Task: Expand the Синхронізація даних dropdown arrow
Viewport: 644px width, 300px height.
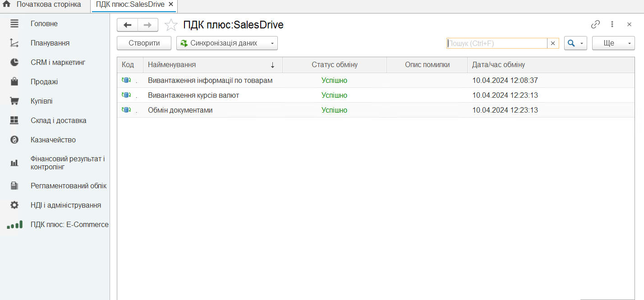Action: (x=272, y=43)
